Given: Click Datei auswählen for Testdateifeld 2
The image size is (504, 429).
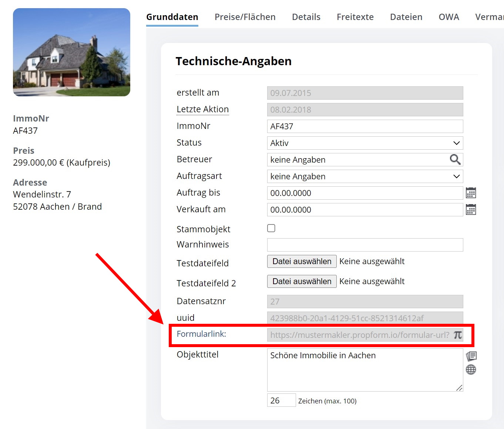Looking at the screenshot, I should [302, 282].
